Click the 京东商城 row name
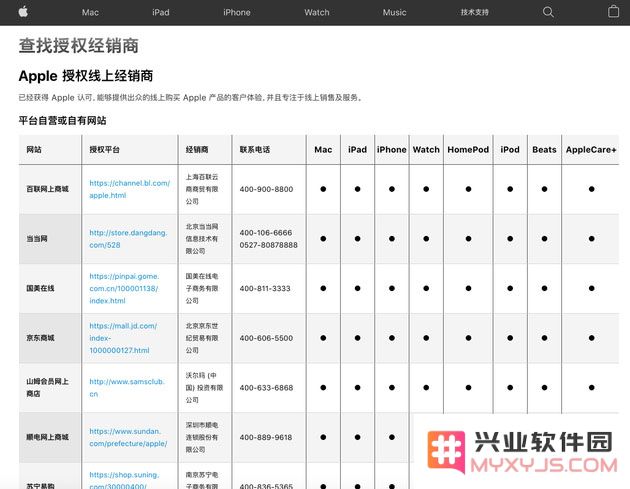The height and width of the screenshot is (489, 630). coord(40,338)
